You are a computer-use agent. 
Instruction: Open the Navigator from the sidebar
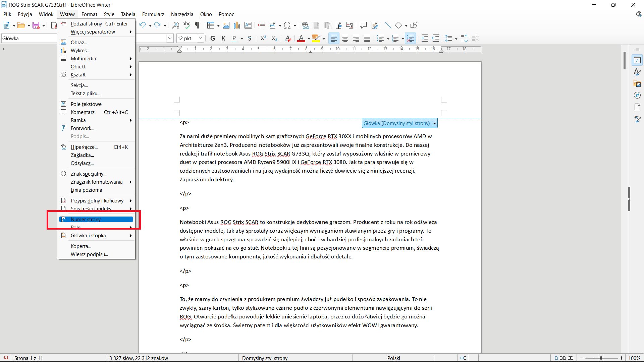637,95
